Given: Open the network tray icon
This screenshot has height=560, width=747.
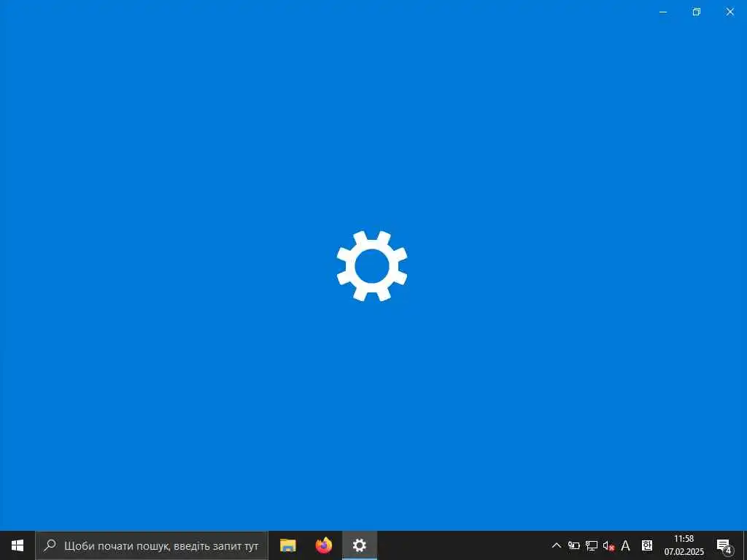Looking at the screenshot, I should [x=591, y=545].
